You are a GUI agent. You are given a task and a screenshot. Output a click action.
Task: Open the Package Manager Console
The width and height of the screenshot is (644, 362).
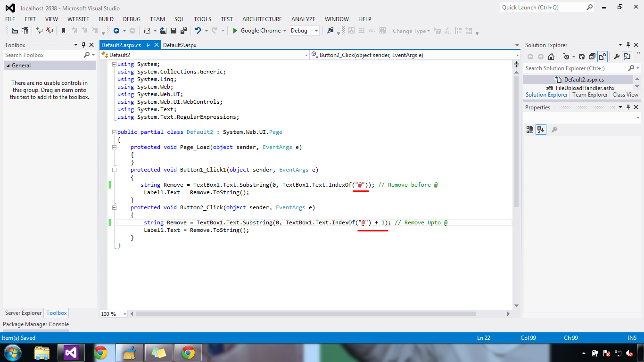(36, 324)
